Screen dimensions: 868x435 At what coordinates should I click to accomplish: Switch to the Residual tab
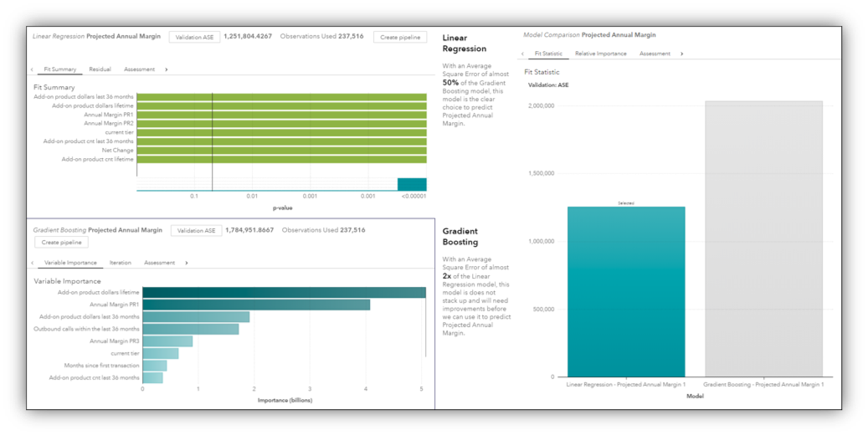(x=100, y=69)
